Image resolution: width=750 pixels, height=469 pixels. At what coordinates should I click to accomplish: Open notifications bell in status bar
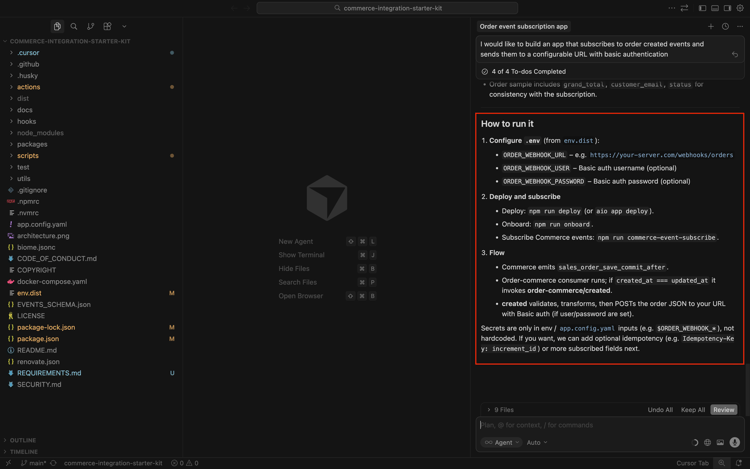coord(739,463)
